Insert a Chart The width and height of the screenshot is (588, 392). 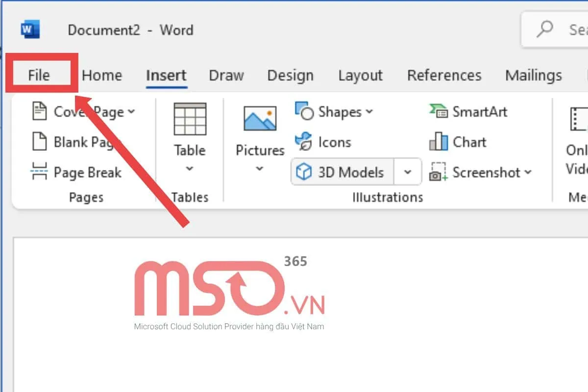tap(458, 142)
